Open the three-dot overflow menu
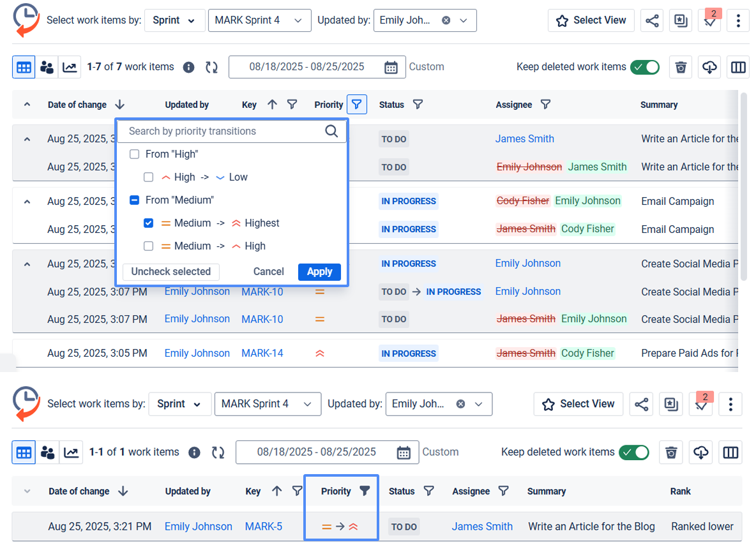This screenshot has width=756, height=559. (x=737, y=20)
